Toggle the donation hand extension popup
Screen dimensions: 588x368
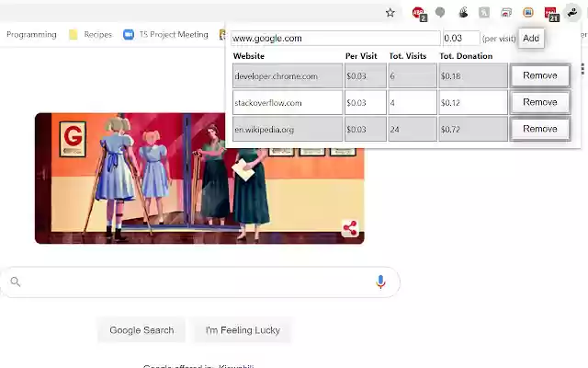571,13
